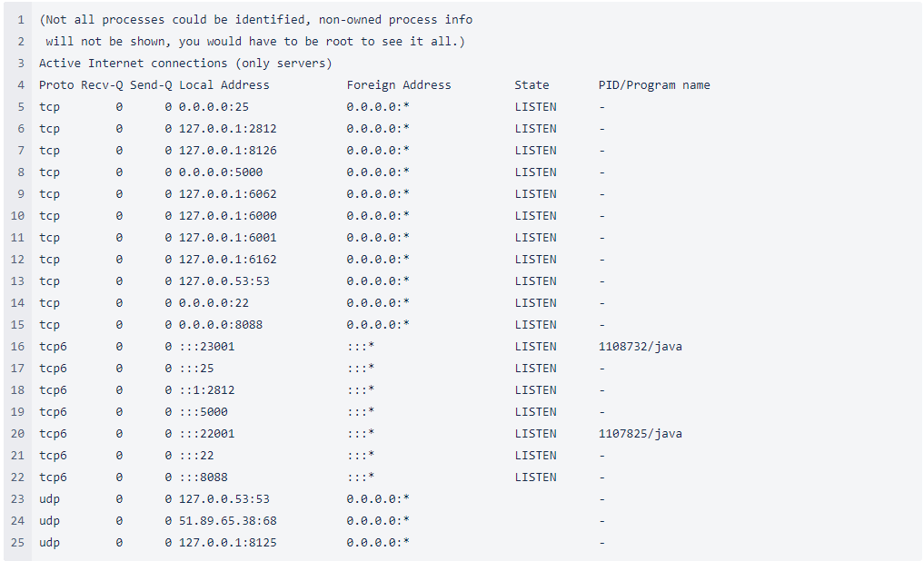Click line number 25 in gutter
Image resolution: width=924 pixels, height=561 pixels.
point(17,543)
